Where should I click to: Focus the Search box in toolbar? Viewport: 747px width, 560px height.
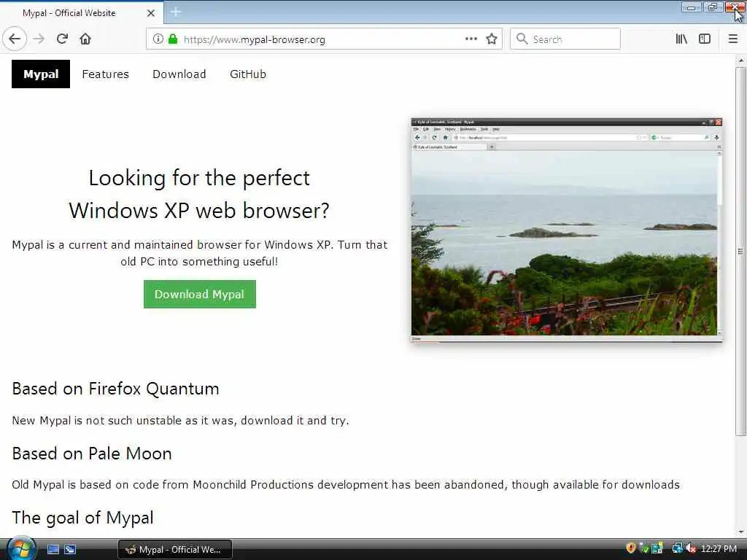click(x=565, y=39)
